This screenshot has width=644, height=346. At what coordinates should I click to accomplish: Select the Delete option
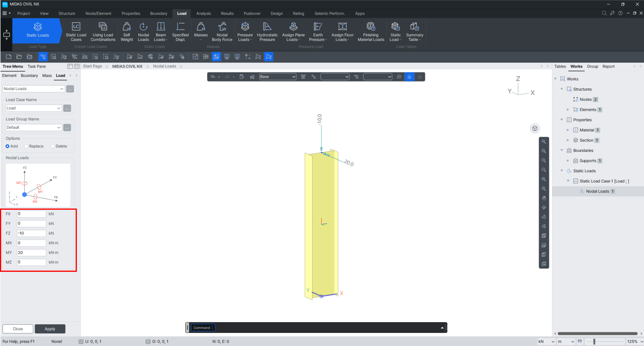pos(59,146)
